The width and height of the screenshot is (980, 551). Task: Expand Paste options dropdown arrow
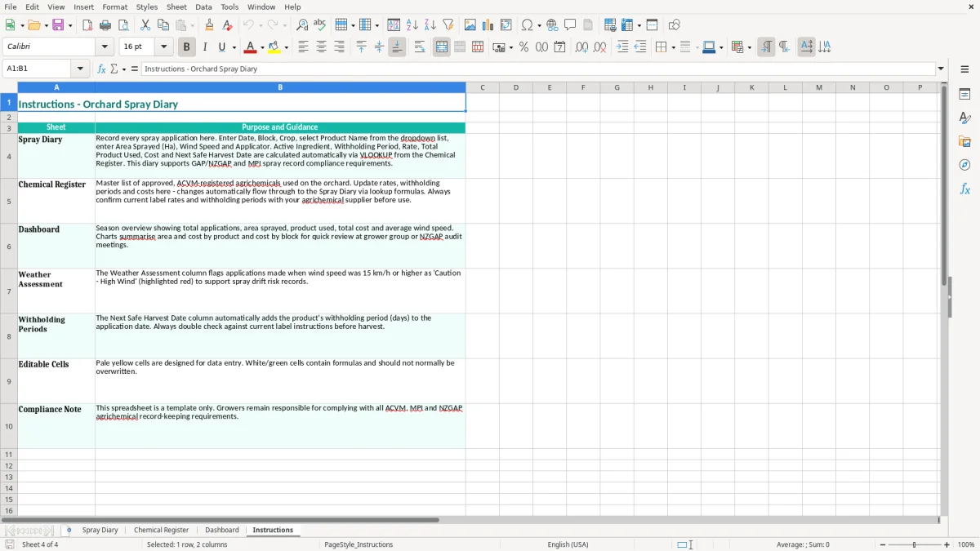pos(193,25)
